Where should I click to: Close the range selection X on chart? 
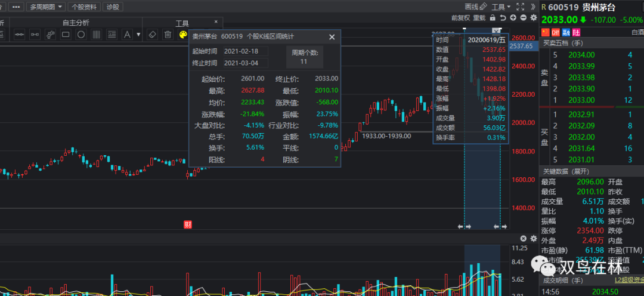(x=497, y=31)
